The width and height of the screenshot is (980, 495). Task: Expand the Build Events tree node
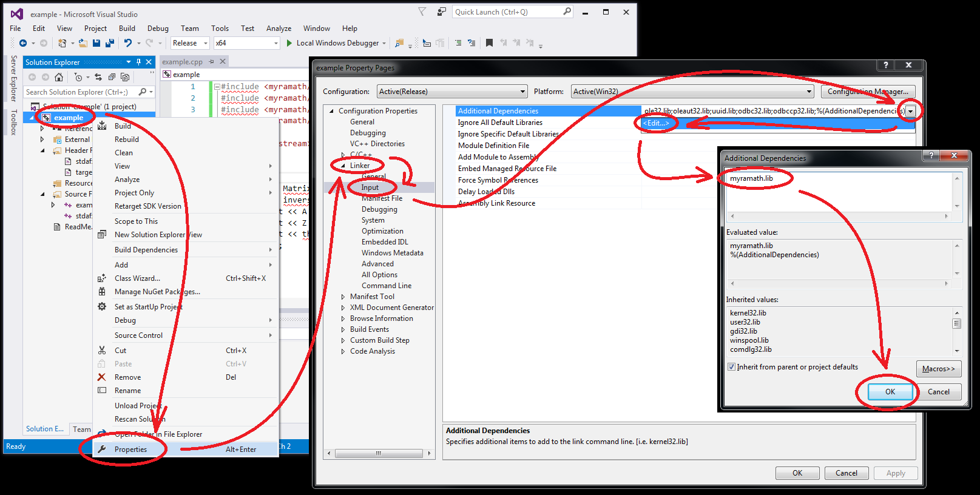[x=343, y=329]
